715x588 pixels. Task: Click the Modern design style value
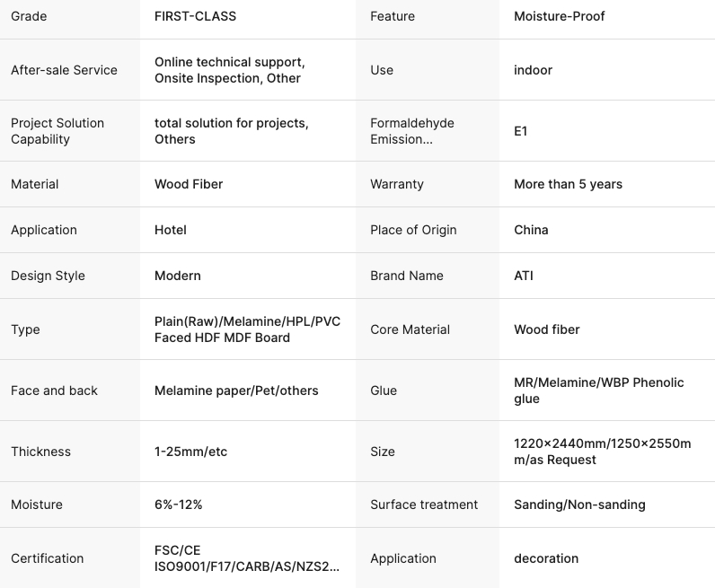pos(177,276)
